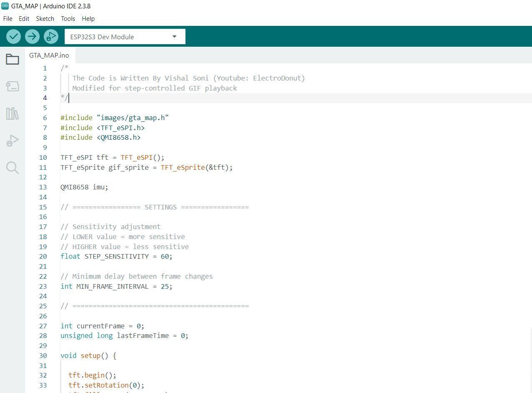
Task: Click the 'images/gta_map.h' include text
Action: (133, 118)
